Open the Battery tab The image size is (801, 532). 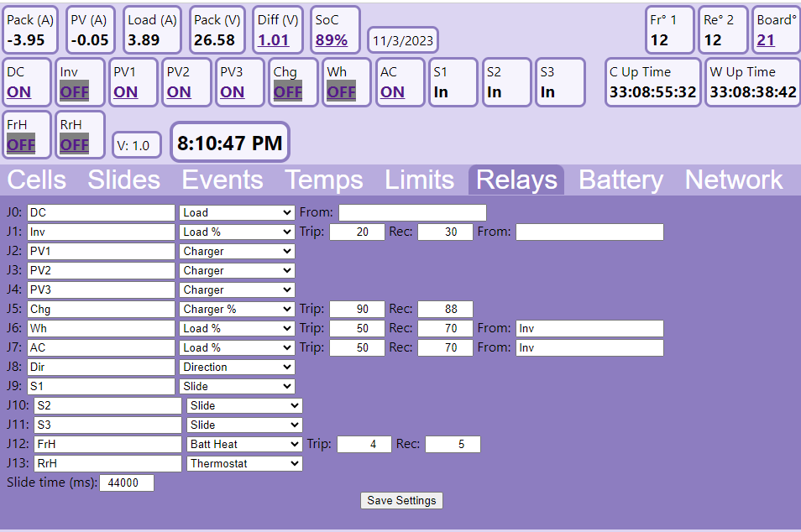coord(620,180)
